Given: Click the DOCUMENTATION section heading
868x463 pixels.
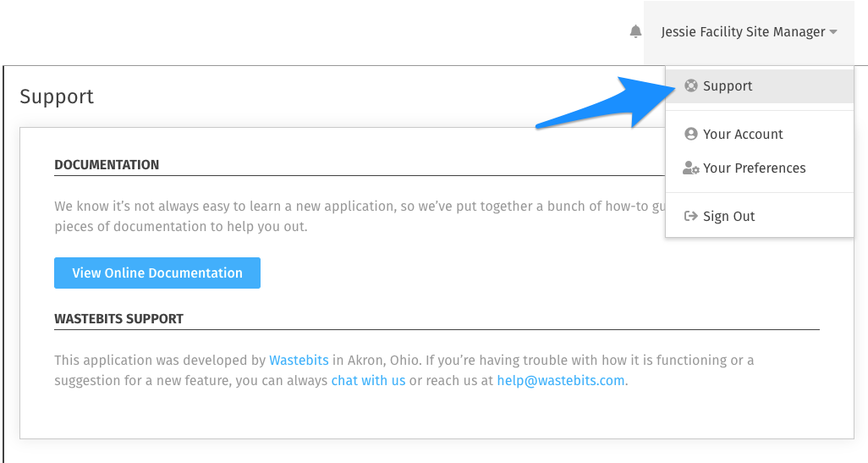Looking at the screenshot, I should pos(107,164).
